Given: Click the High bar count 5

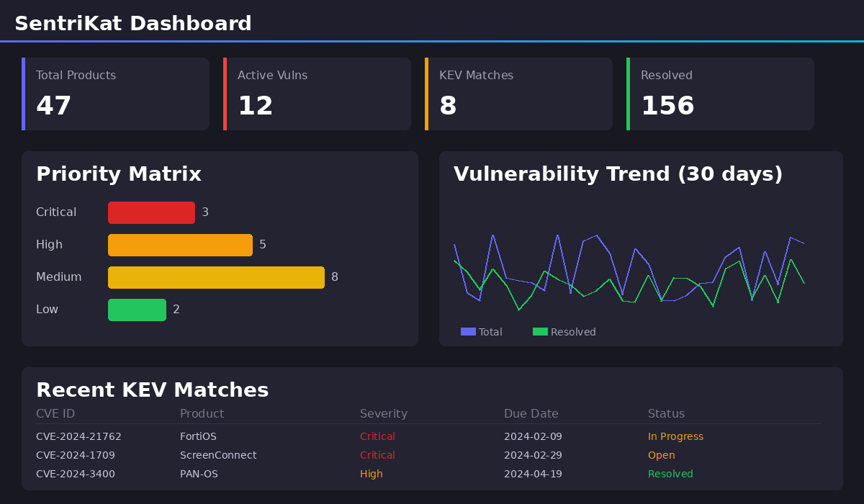Looking at the screenshot, I should click(263, 245).
